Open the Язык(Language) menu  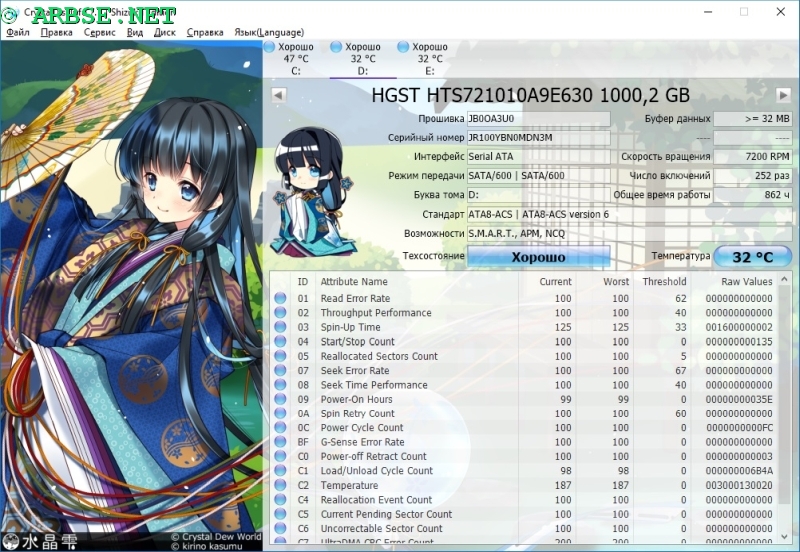coord(269,32)
